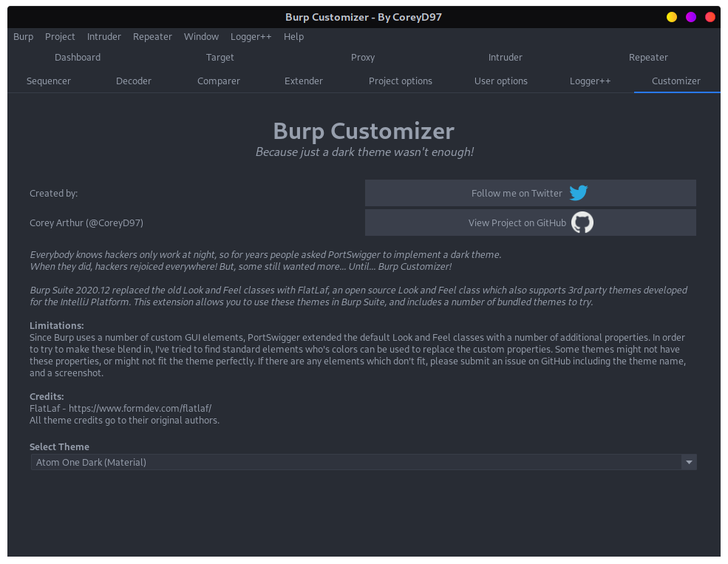
Task: Click the View Project on GitHub button
Action: click(530, 222)
